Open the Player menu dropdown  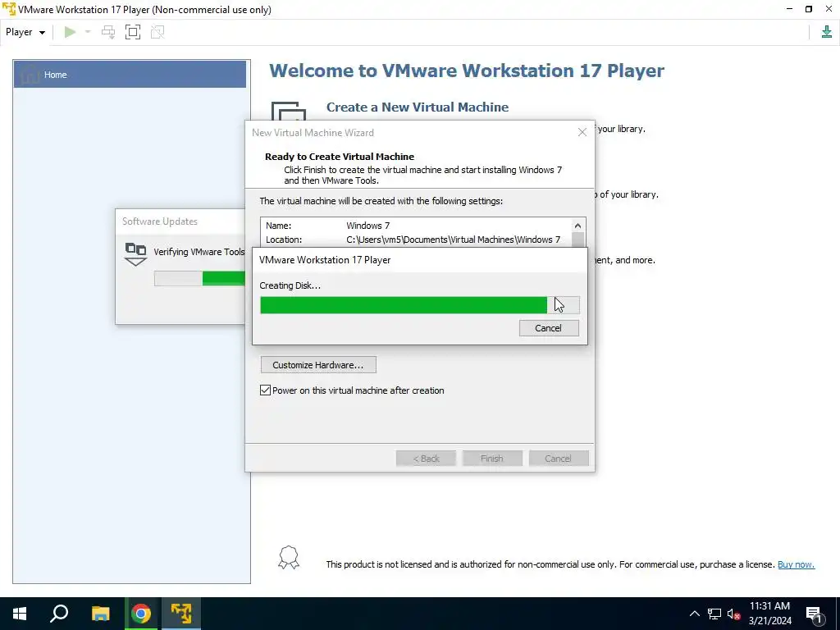click(x=25, y=32)
